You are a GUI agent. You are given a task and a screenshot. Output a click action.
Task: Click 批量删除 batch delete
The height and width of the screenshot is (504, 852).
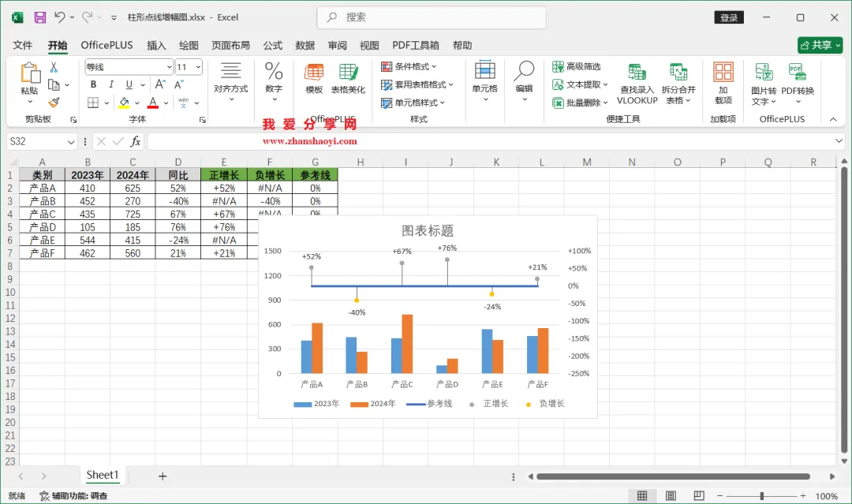point(580,102)
